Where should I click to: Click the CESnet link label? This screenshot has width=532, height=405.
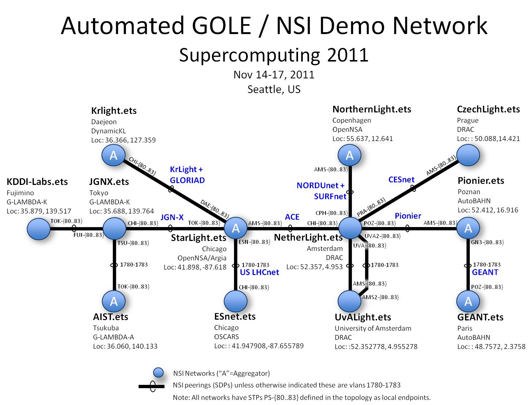401,179
